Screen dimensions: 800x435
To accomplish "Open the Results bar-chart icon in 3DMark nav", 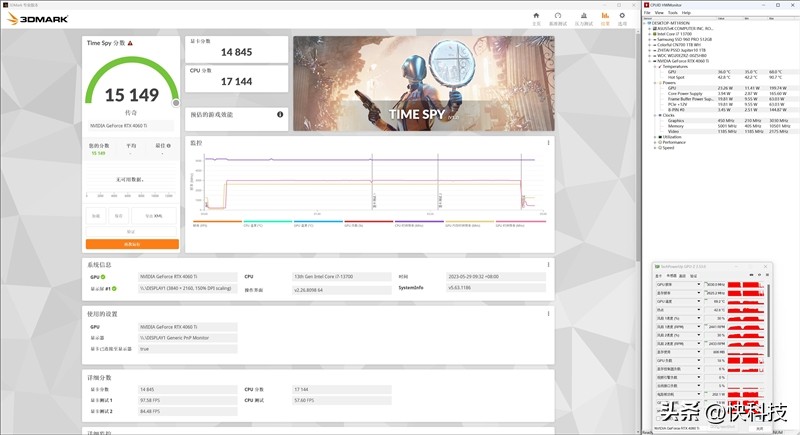I will pyautogui.click(x=605, y=16).
